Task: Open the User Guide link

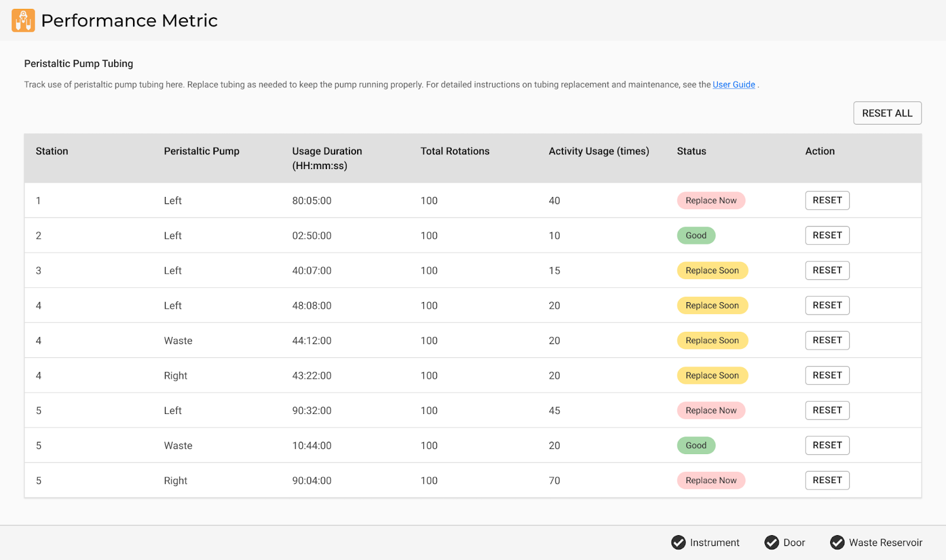Action: coord(734,85)
